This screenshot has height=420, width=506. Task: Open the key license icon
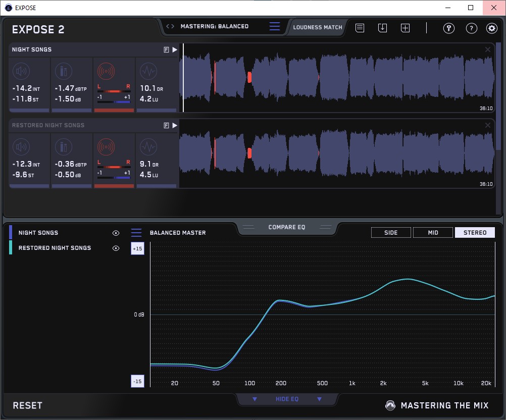[x=449, y=28]
